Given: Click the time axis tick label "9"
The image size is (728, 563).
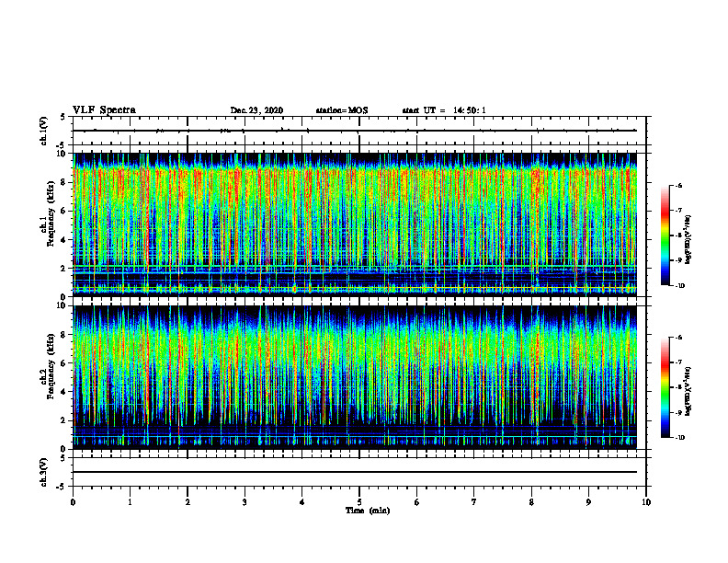Looking at the screenshot, I should pos(588,502).
